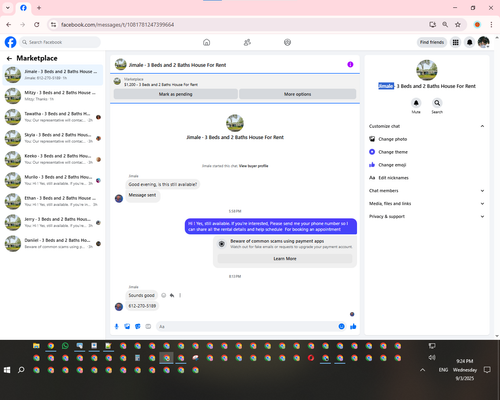Open File Explorer from the taskbar

point(36,346)
